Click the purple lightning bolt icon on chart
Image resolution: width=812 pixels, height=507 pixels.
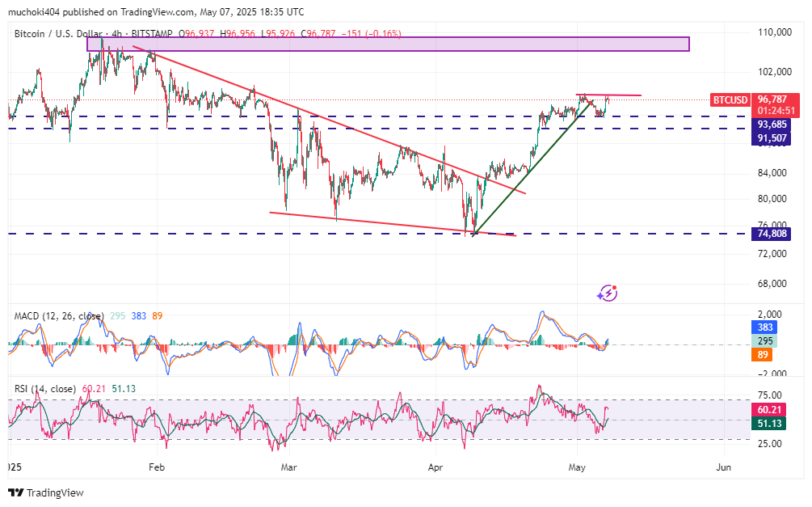coord(608,294)
